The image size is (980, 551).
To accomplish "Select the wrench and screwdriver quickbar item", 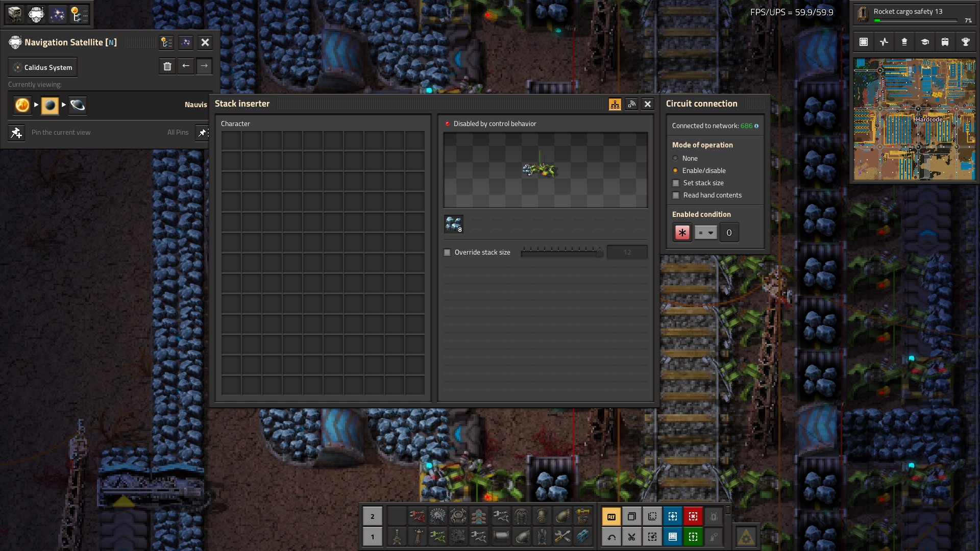I will tap(562, 537).
